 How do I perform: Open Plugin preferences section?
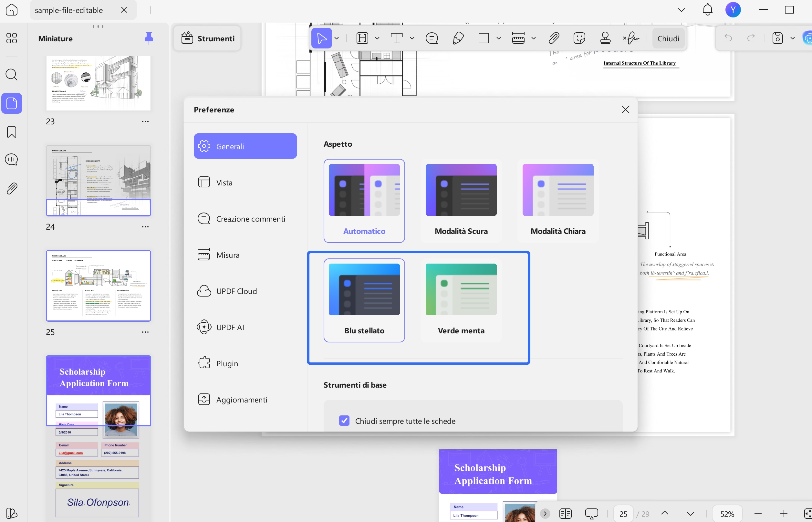(x=245, y=363)
